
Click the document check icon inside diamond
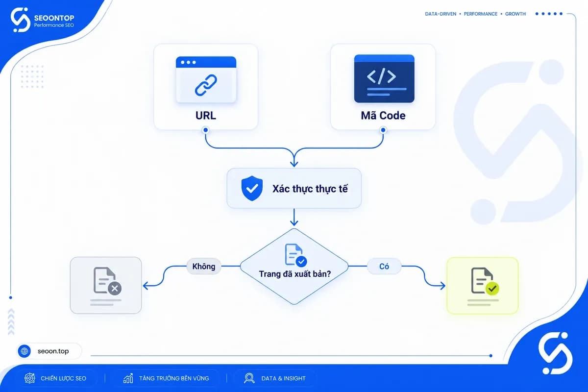[x=295, y=255]
